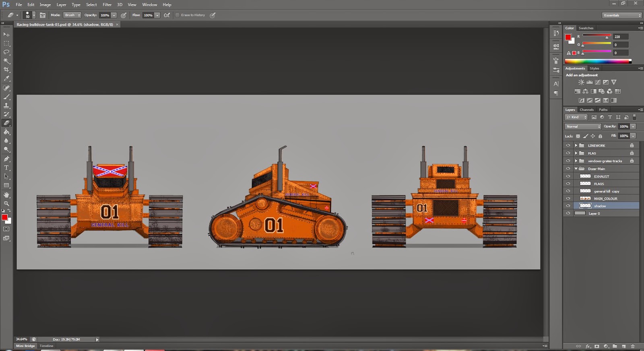
Task: Open the Character panel icon
Action: 556,84
